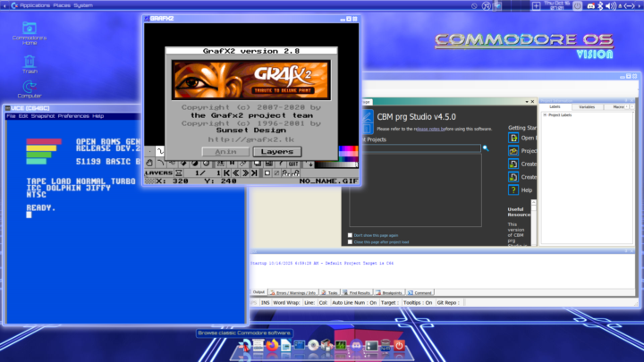Click the first Create icon in CBM prg Studio

513,164
